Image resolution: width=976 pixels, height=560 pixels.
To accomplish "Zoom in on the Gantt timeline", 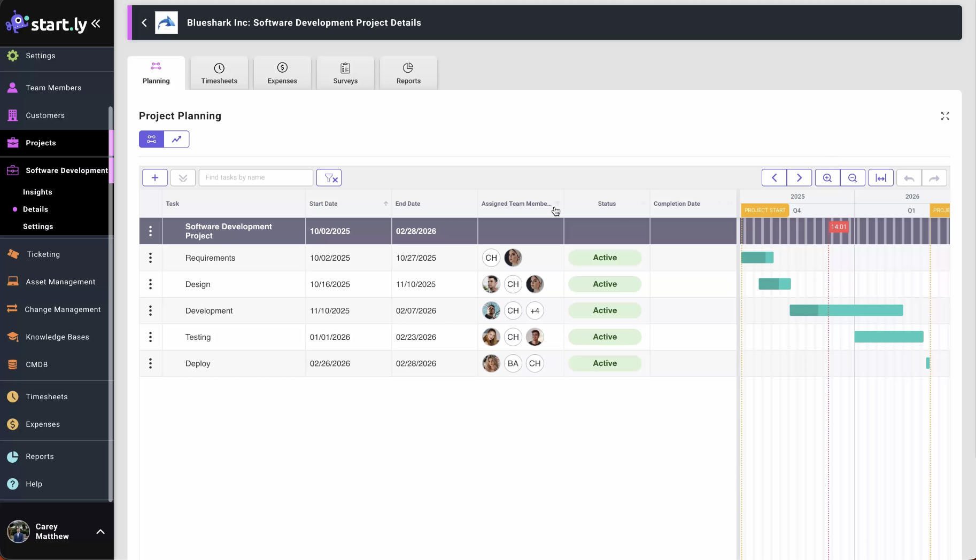I will point(827,178).
